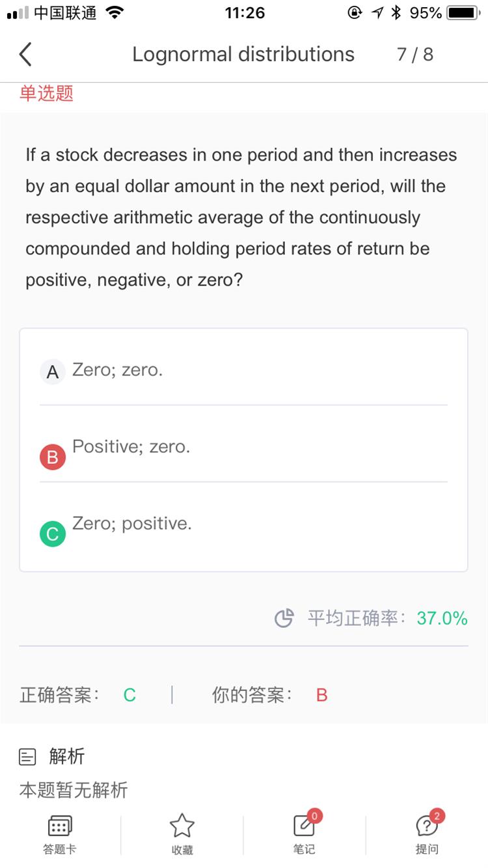Tap the battery icon in status bar

463,13
